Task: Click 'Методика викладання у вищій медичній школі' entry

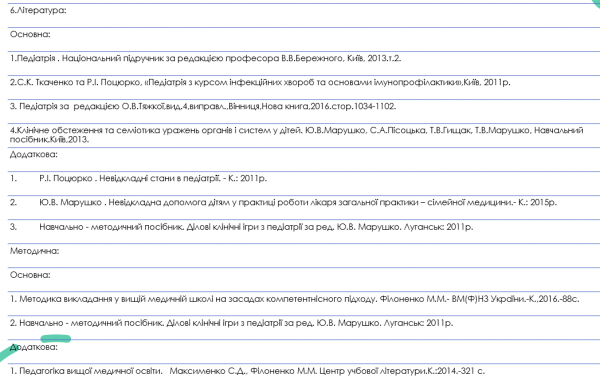Action: click(295, 299)
